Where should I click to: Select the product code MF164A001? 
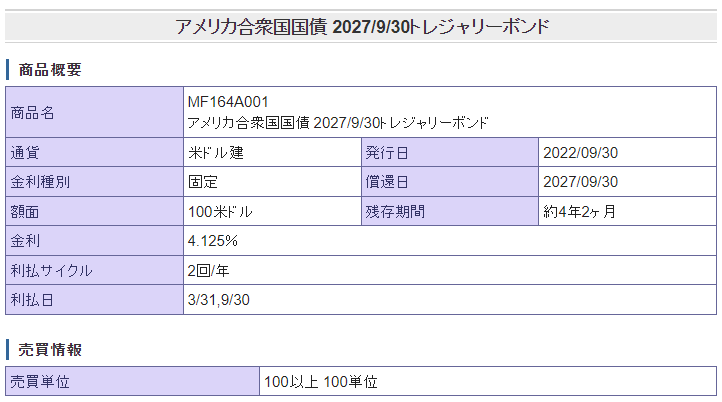[x=228, y=103]
